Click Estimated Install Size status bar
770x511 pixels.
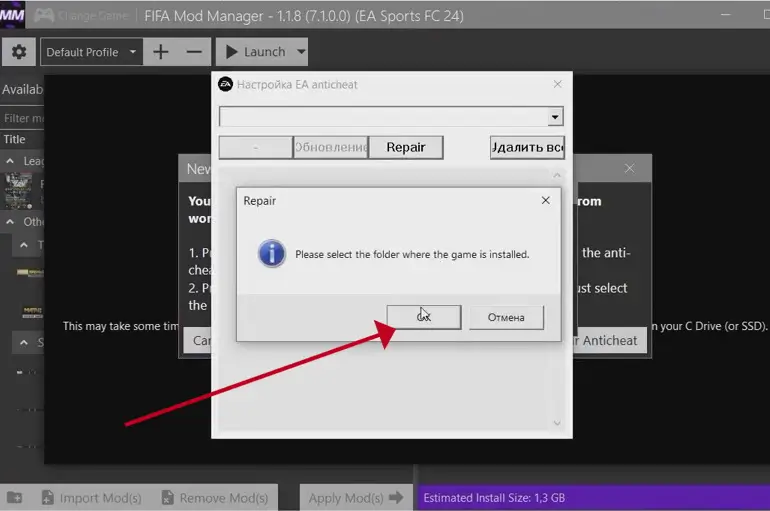click(x=594, y=498)
